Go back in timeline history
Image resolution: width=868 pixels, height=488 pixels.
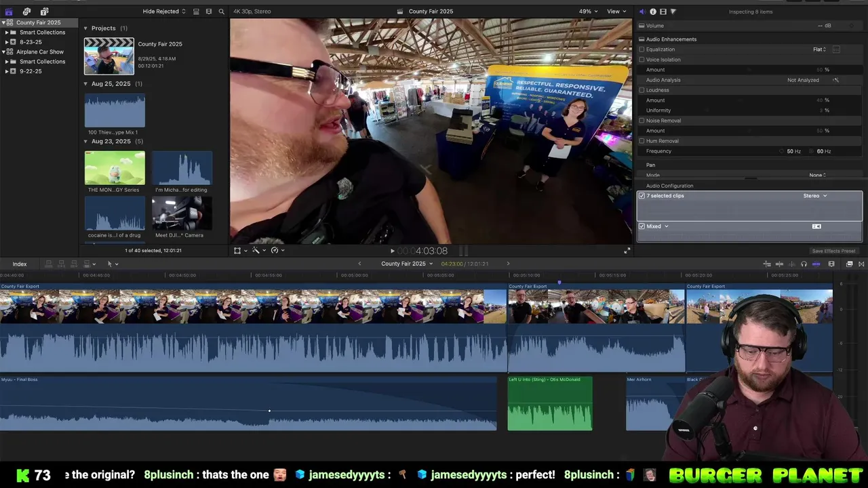click(x=359, y=264)
